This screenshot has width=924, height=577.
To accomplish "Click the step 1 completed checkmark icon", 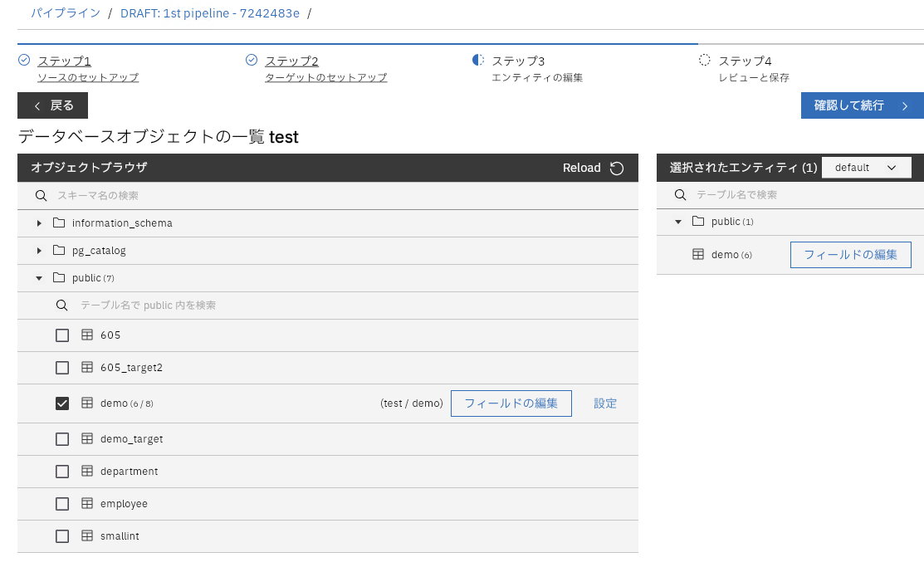I will pyautogui.click(x=24, y=61).
